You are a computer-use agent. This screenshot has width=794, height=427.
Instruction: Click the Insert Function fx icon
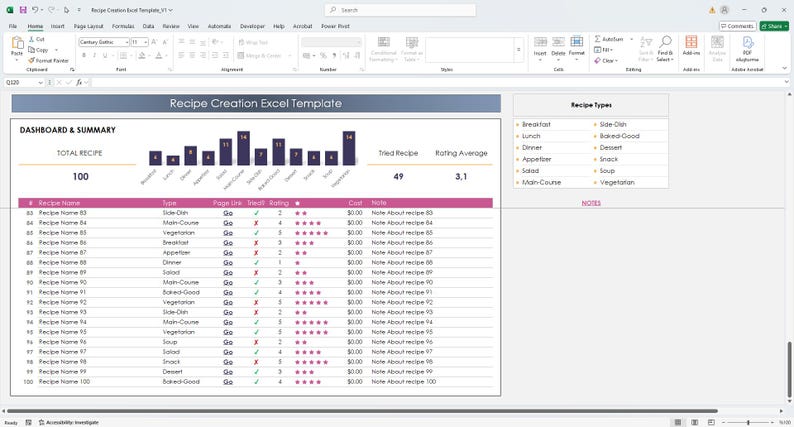(79, 82)
